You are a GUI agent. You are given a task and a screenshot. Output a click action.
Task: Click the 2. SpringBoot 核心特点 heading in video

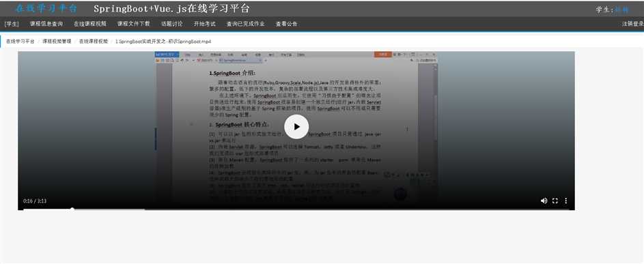tap(239, 124)
